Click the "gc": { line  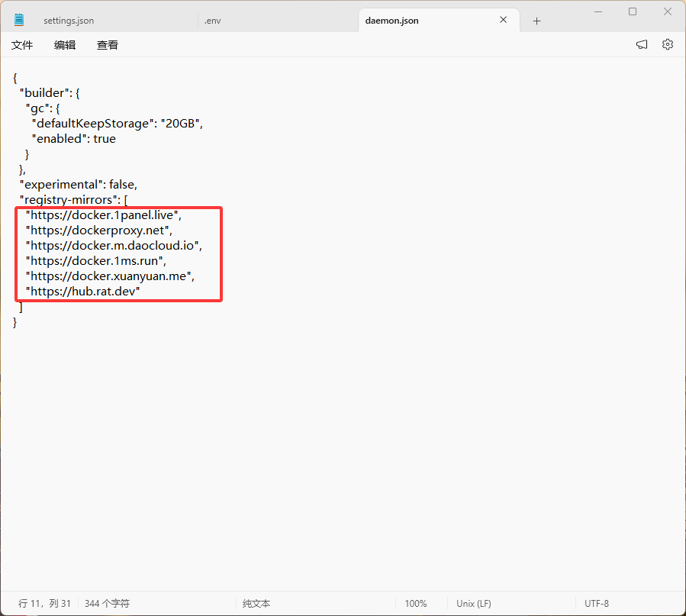[x=43, y=108]
